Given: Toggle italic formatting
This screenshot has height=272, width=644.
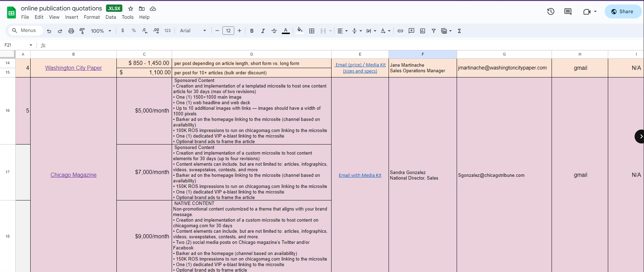Looking at the screenshot, I should pos(263,31).
